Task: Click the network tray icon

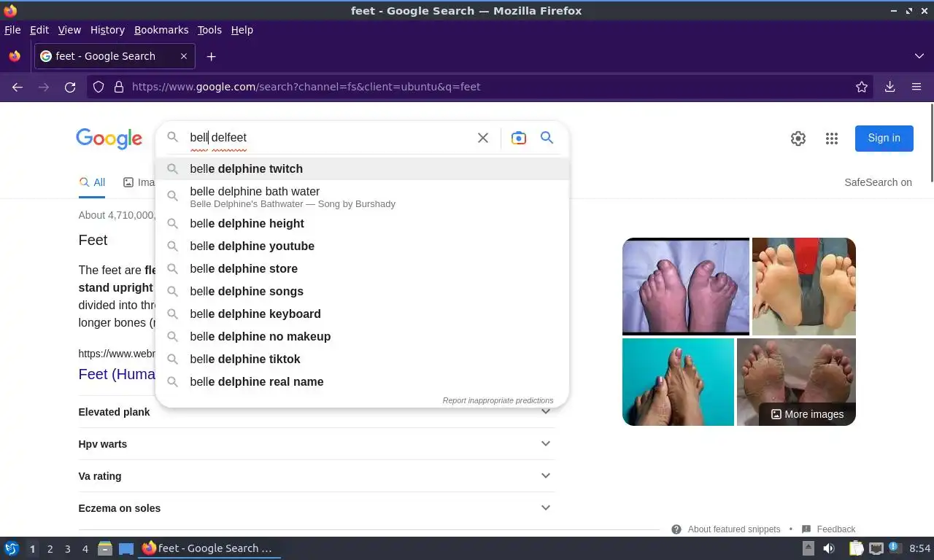Action: coord(876,548)
